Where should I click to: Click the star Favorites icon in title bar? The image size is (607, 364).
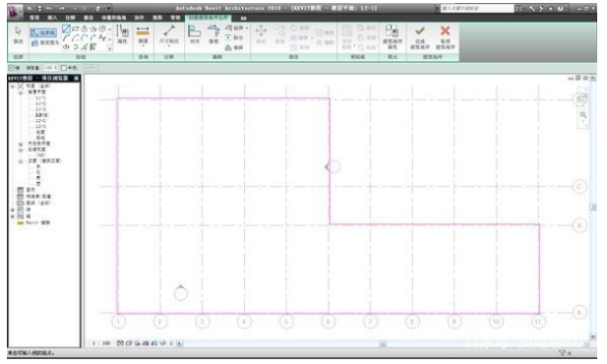pos(551,8)
